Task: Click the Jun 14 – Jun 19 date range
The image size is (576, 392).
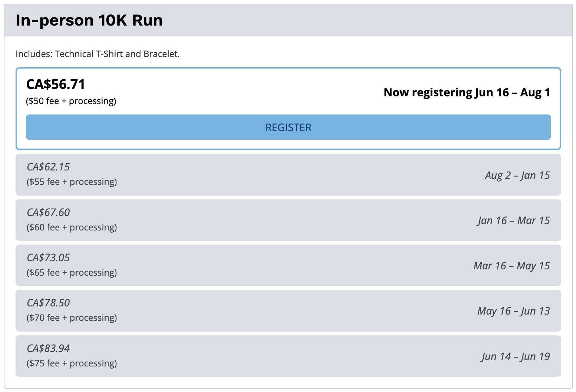Action: (x=516, y=356)
